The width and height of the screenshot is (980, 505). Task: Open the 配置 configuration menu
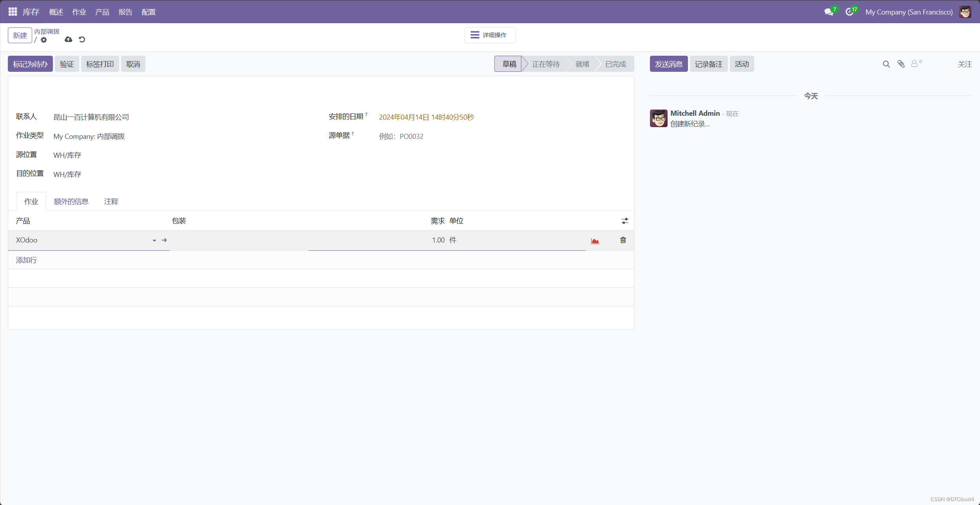click(x=149, y=12)
